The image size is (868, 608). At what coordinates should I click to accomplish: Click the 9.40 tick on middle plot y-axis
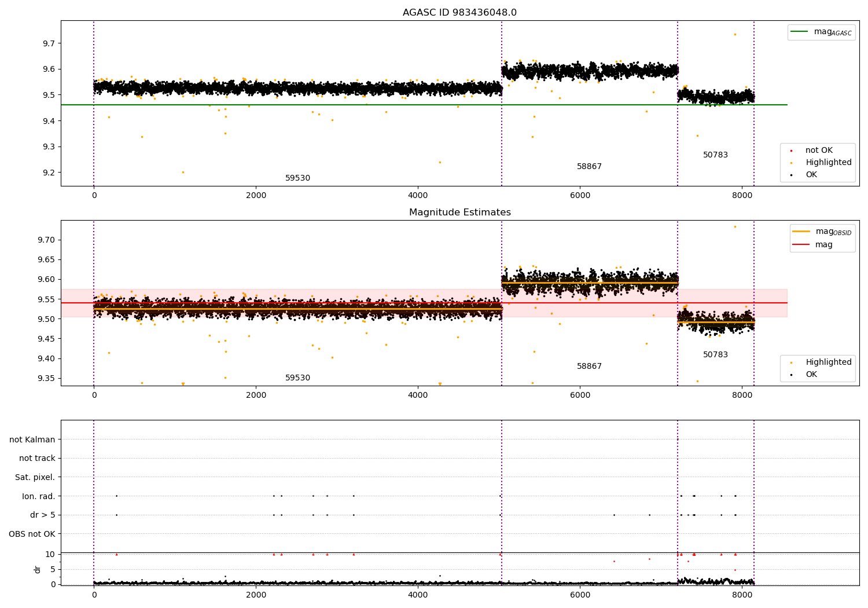(46, 359)
